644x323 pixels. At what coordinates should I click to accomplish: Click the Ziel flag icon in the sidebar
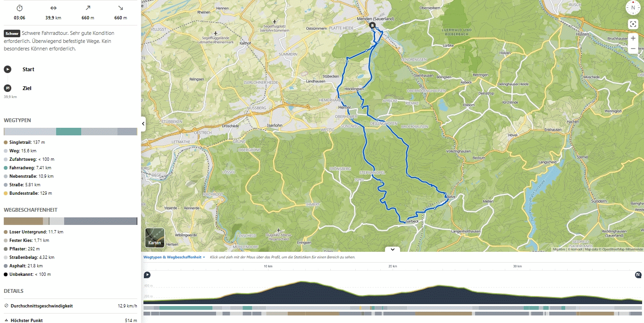(8, 88)
